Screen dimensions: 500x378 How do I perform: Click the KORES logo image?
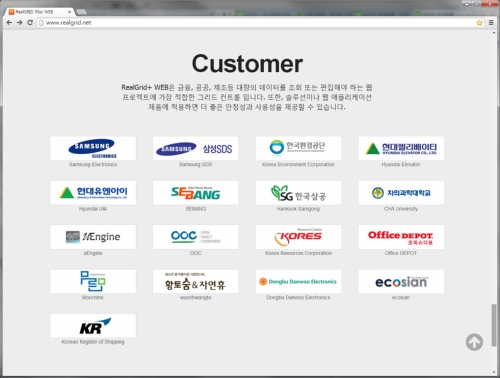[298, 237]
